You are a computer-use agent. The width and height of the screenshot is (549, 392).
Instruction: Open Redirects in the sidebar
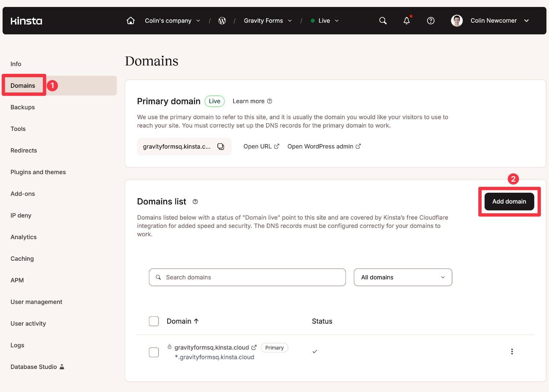[24, 150]
